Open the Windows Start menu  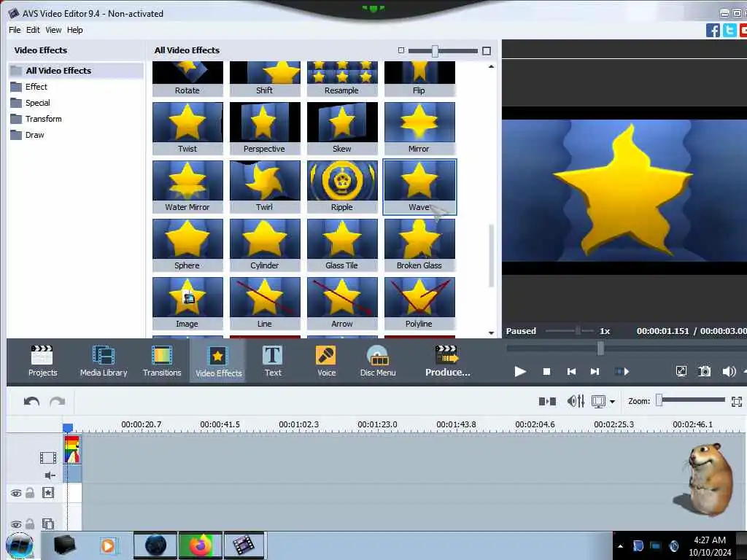20,545
